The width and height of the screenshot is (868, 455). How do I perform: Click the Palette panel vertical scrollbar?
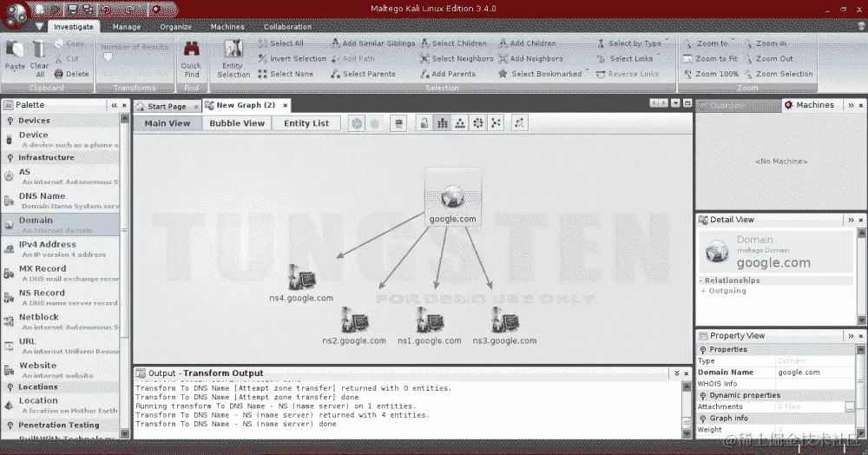[124, 277]
